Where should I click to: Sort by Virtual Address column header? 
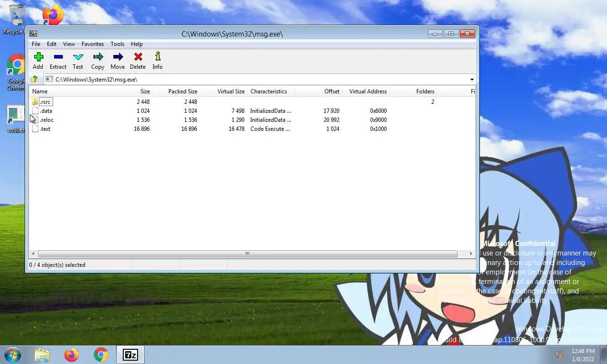pyautogui.click(x=366, y=91)
